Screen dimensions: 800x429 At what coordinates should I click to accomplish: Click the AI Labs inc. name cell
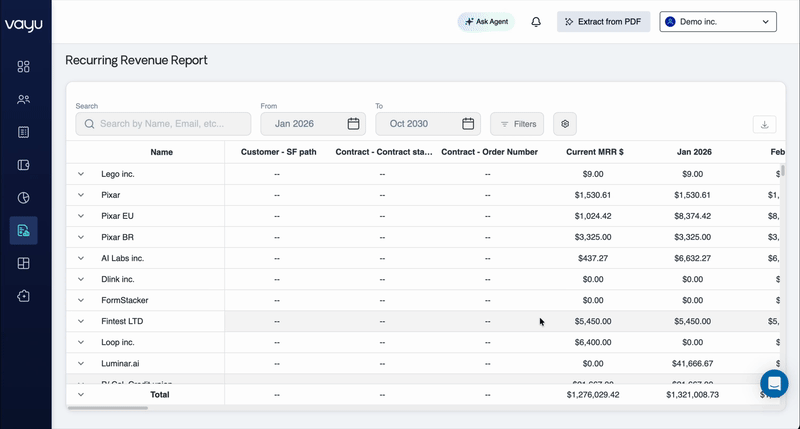click(x=122, y=258)
